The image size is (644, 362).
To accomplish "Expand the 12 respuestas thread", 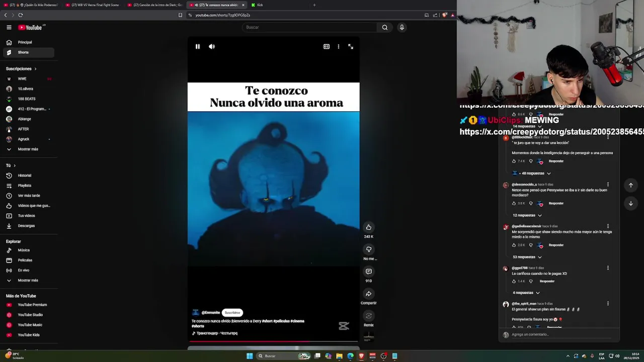I will [527, 215].
